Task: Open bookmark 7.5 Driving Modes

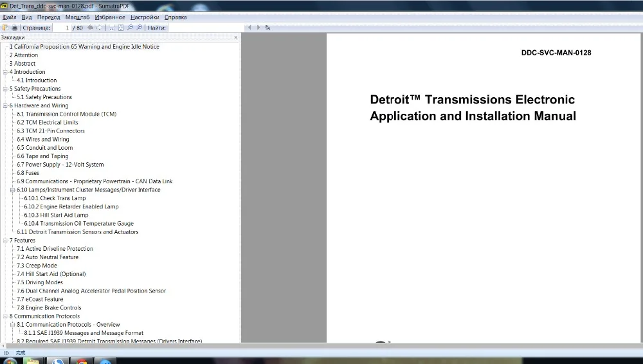Action: point(39,282)
